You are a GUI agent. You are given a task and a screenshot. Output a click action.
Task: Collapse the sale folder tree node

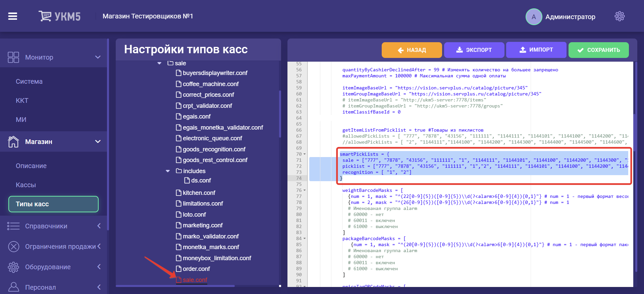pyautogui.click(x=159, y=63)
